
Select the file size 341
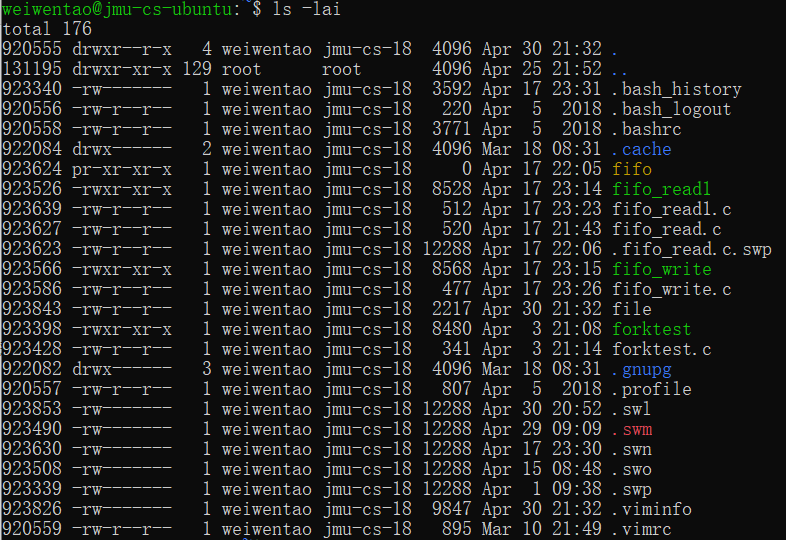pyautogui.click(x=457, y=349)
